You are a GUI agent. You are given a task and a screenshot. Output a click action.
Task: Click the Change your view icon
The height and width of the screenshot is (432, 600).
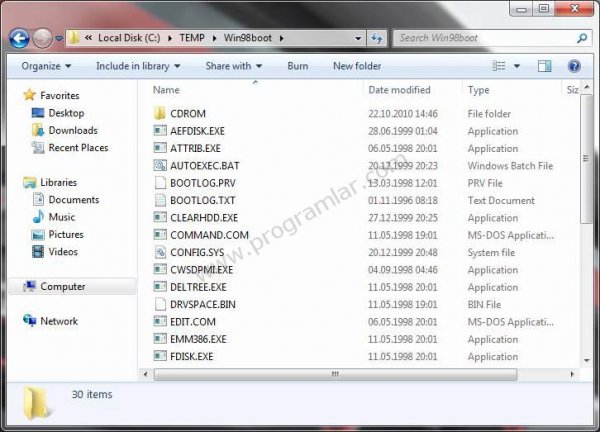click(x=499, y=66)
